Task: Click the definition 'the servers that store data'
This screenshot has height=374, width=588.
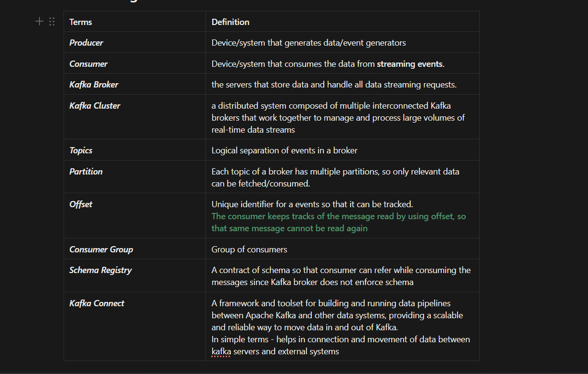Action: (334, 85)
